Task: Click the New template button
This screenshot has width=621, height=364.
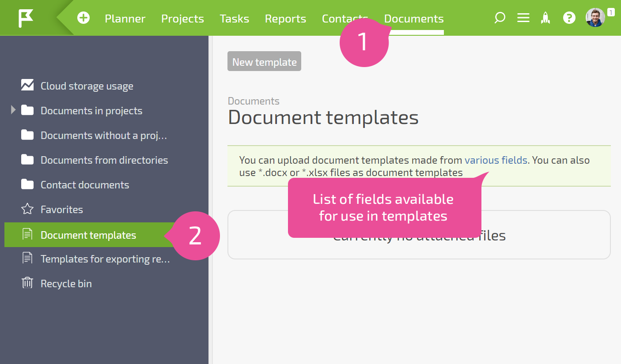Action: pos(264,62)
